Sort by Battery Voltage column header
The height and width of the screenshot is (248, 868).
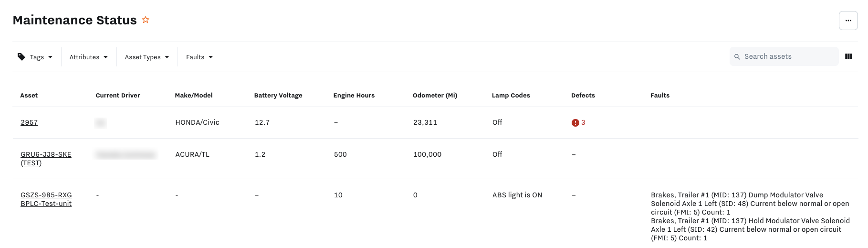(x=278, y=95)
